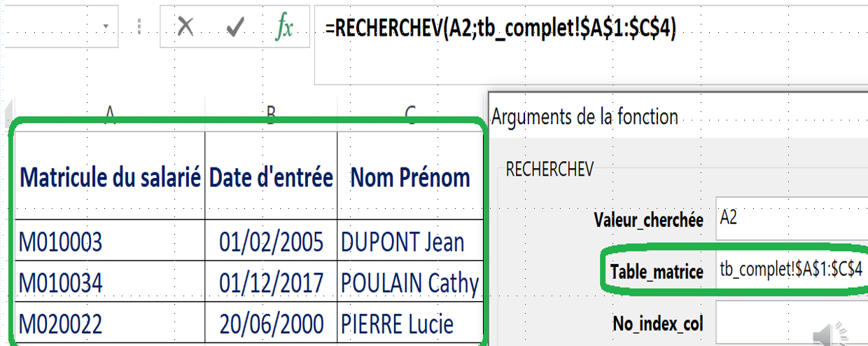Select cell DUPONT Jean
868x346 pixels.
click(x=409, y=242)
